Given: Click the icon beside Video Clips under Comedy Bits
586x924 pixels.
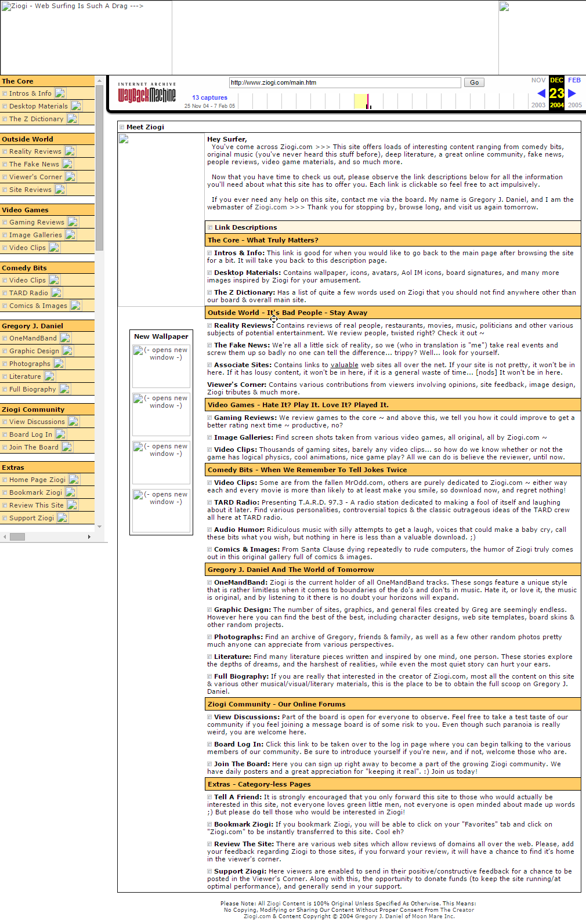Looking at the screenshot, I should pyautogui.click(x=55, y=280).
